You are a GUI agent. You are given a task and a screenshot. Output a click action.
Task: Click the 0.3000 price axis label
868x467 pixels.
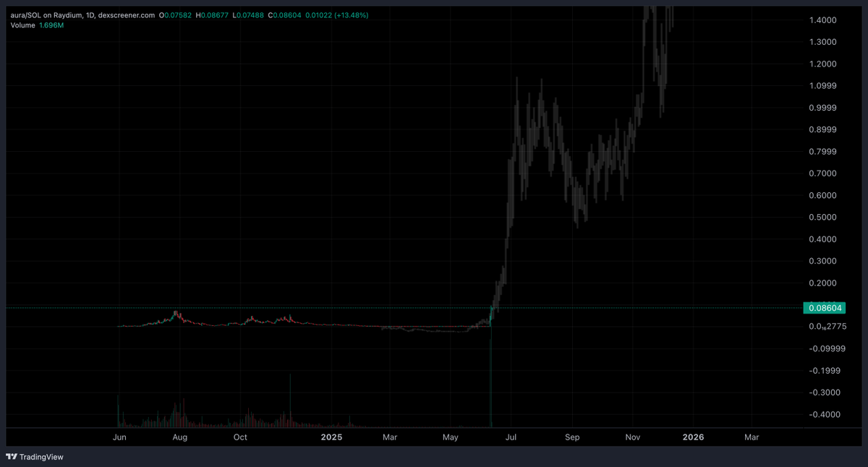tap(823, 261)
